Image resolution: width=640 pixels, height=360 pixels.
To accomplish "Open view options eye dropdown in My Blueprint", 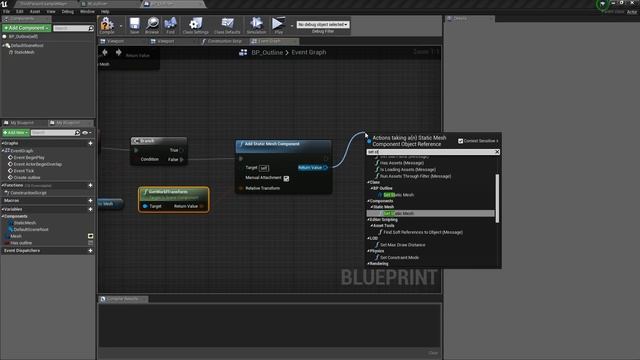I will tap(87, 133).
